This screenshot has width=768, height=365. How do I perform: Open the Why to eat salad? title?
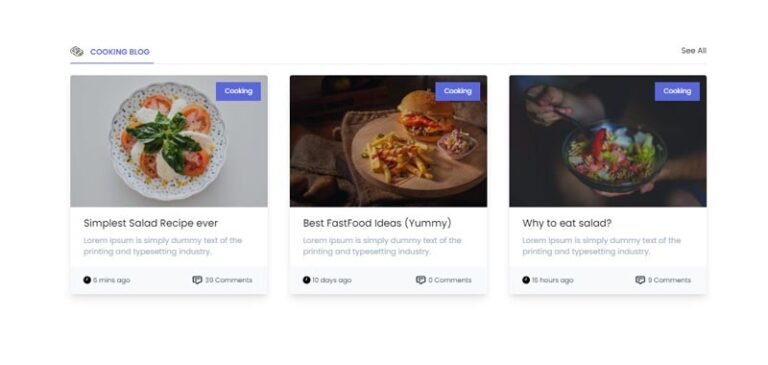567,223
